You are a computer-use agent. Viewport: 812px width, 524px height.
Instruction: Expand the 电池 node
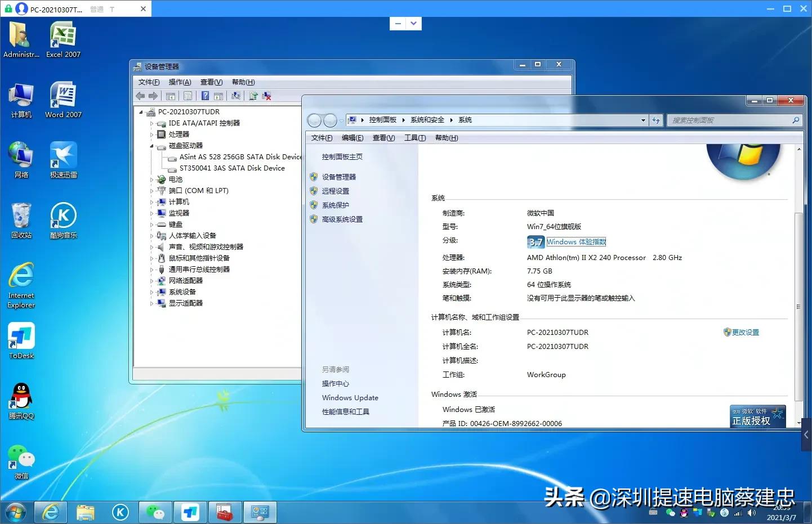(151, 180)
